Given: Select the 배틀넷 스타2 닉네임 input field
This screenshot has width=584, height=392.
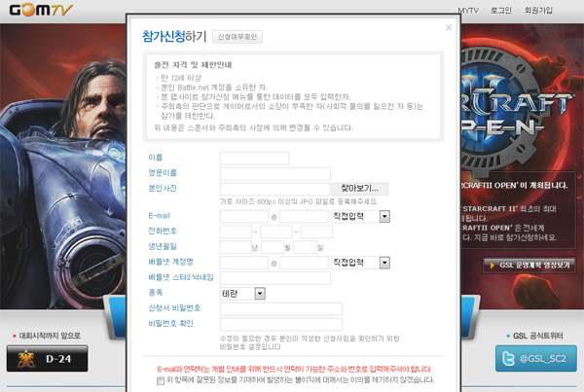Looking at the screenshot, I should tap(274, 277).
